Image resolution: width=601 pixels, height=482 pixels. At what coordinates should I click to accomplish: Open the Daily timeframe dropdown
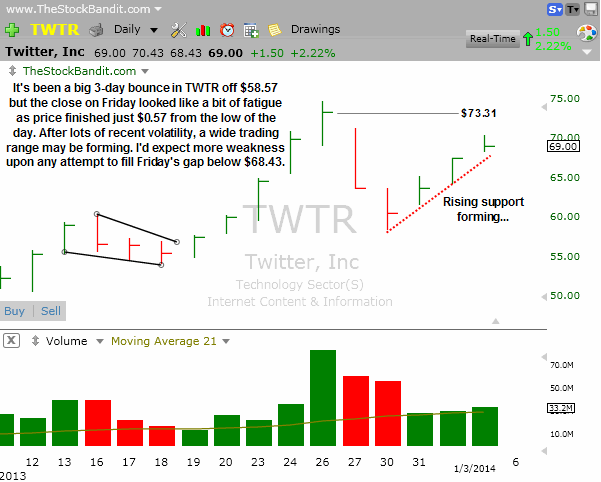[x=136, y=30]
